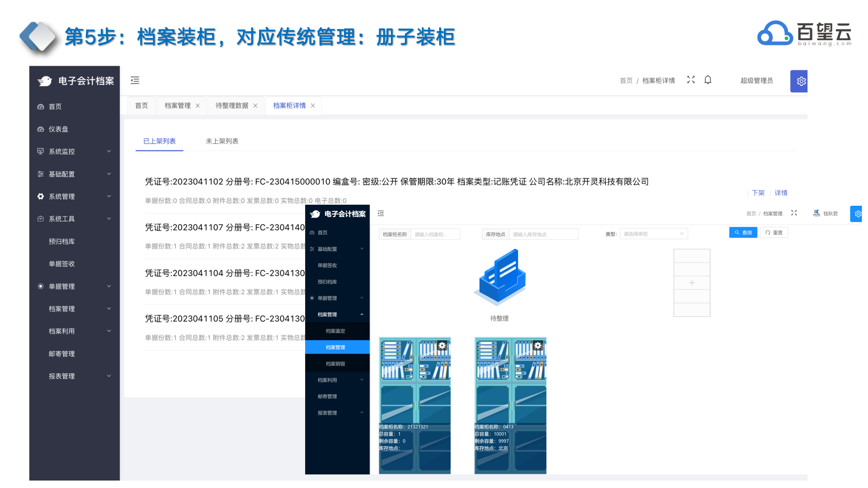
Task: Select 档案销毁 in the inner menu
Action: point(335,364)
